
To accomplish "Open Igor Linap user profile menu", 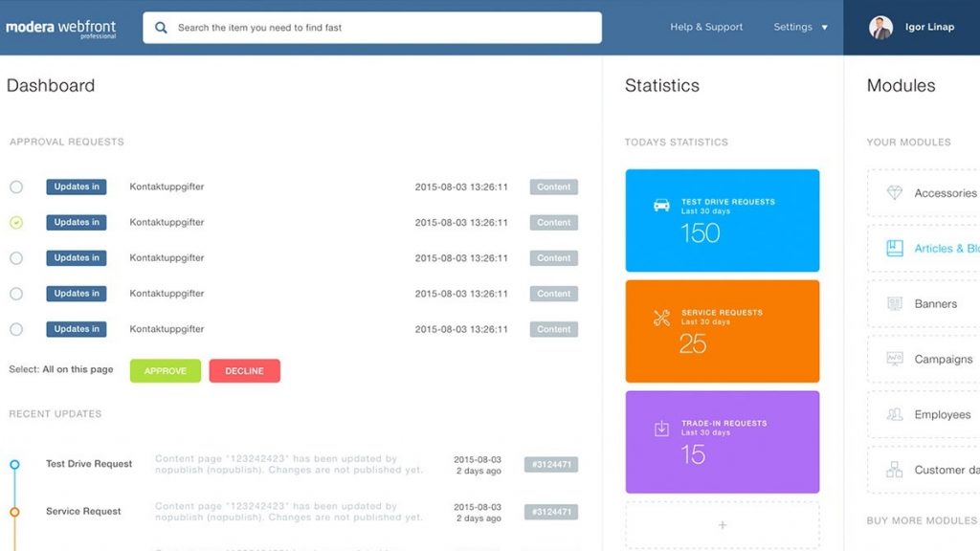I will point(912,28).
